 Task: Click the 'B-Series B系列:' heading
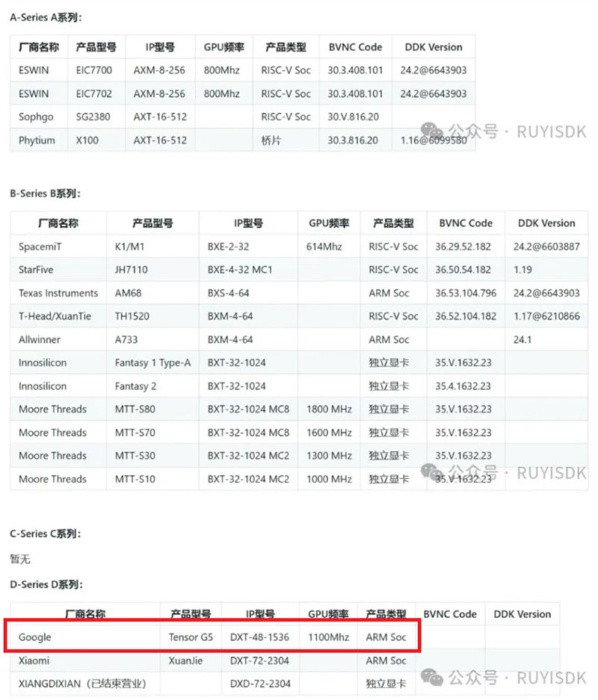(x=45, y=193)
